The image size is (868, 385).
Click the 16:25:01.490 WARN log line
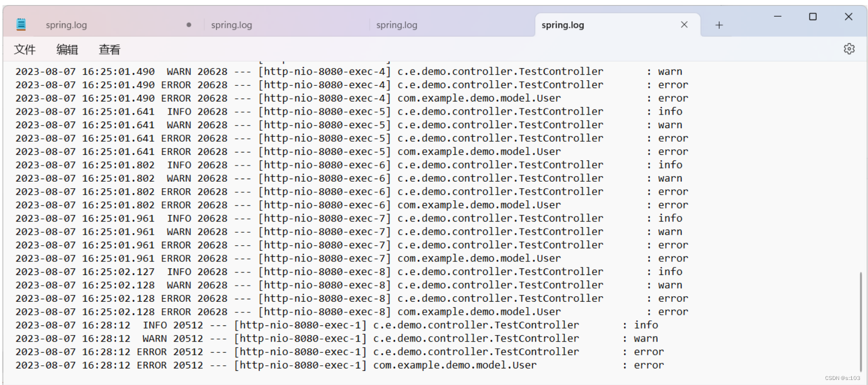click(349, 72)
